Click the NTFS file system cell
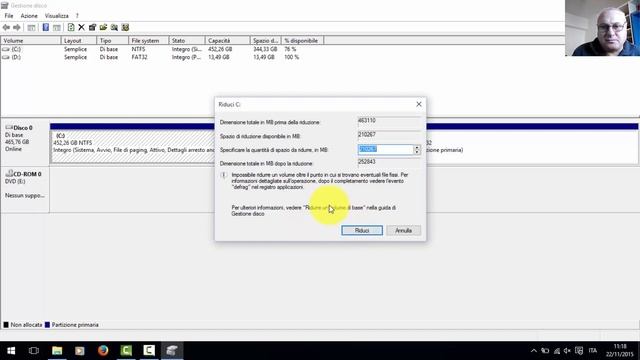 coord(138,49)
